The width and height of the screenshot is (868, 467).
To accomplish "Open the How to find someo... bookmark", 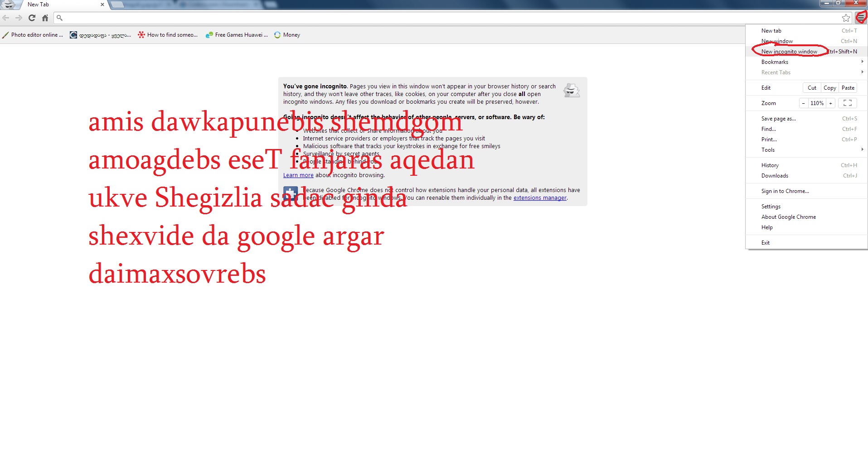I will pyautogui.click(x=168, y=35).
